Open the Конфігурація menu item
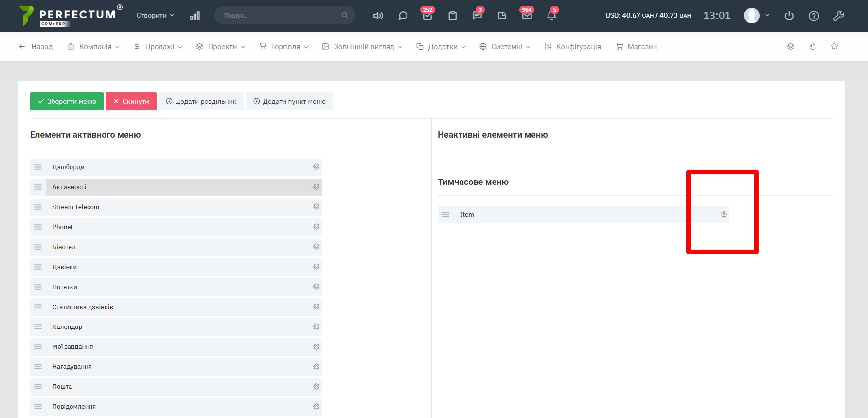The image size is (868, 418). click(x=572, y=47)
